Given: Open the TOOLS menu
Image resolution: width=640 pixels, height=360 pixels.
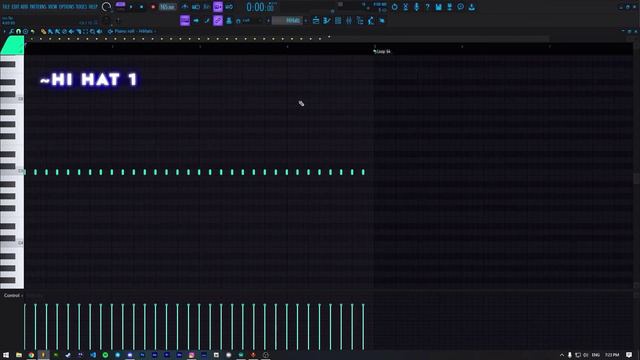Looking at the screenshot, I should pos(81,7).
